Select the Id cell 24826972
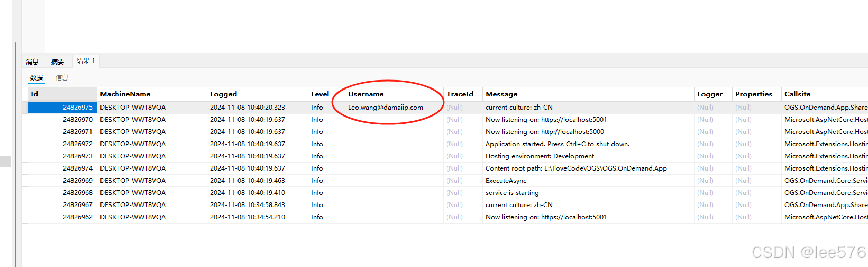 (x=62, y=144)
